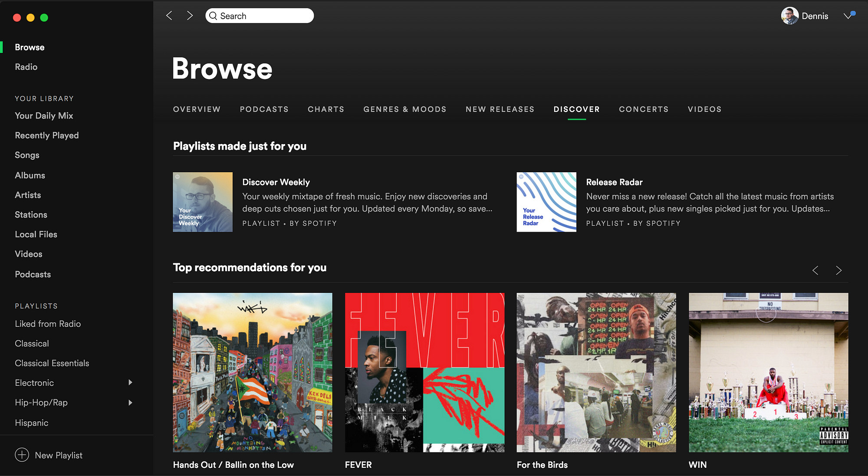Open Radio in the sidebar
Viewport: 868px width, 476px height.
click(x=26, y=67)
